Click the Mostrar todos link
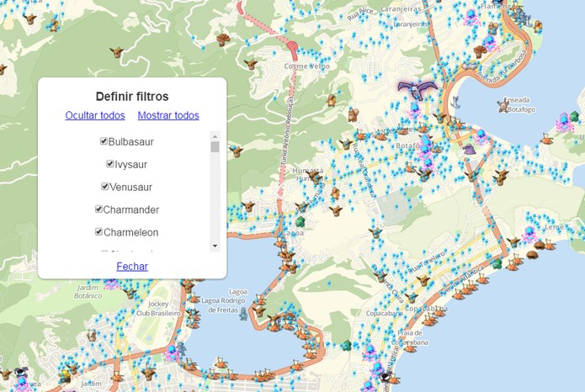Viewport: 585px width, 392px height. coord(168,115)
